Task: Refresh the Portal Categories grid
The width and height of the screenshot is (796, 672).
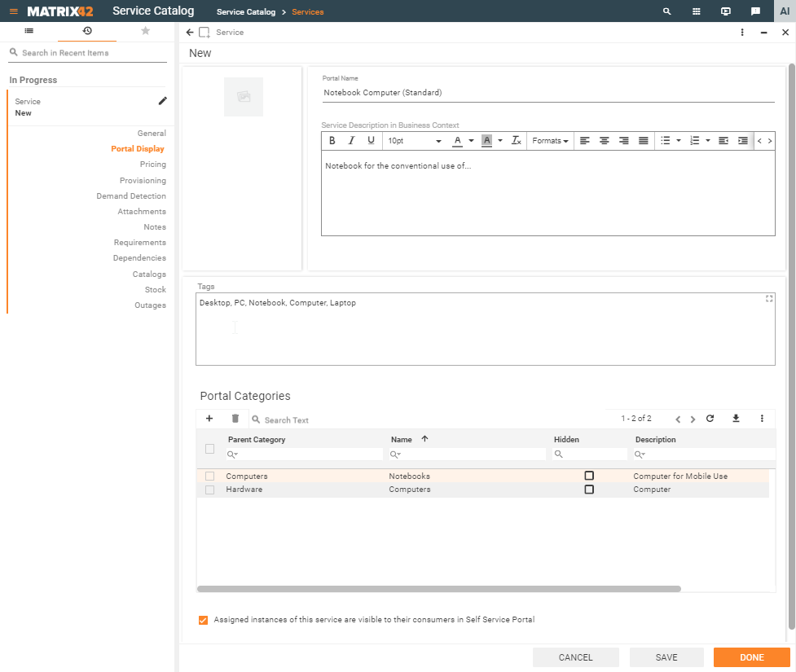Action: point(710,418)
